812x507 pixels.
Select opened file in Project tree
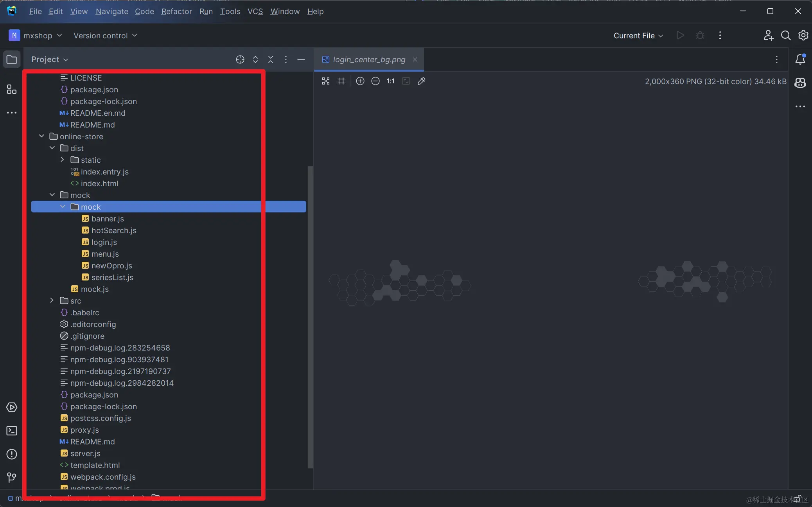click(240, 59)
